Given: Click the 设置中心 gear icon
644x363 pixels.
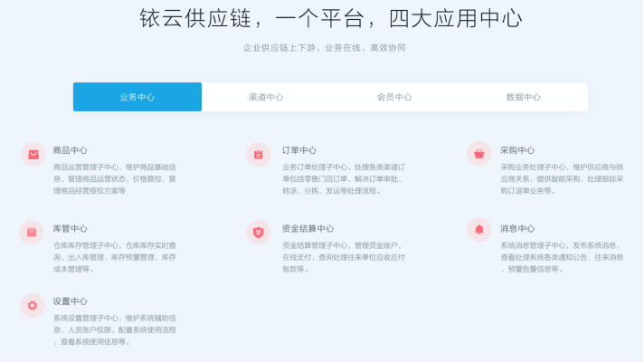Looking at the screenshot, I should point(33,305).
